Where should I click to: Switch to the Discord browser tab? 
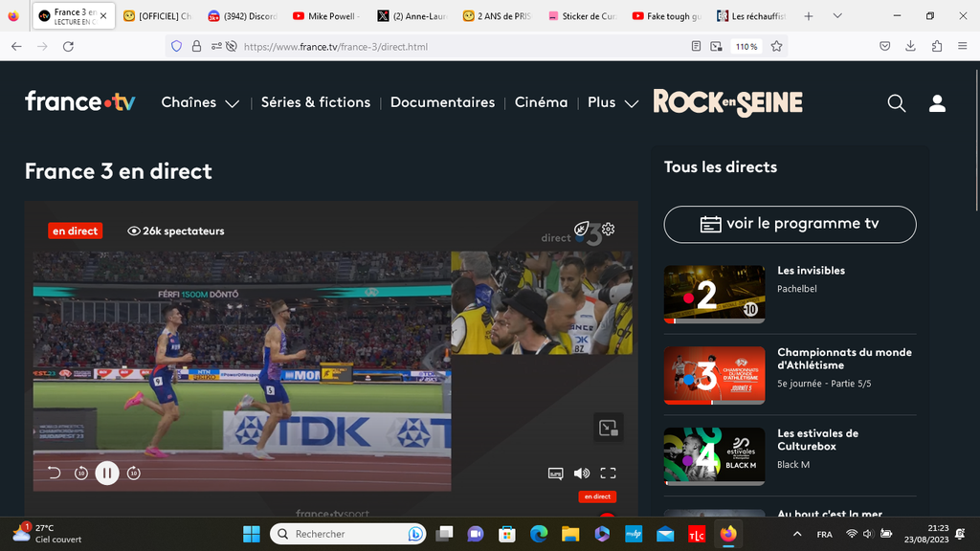tap(242, 16)
